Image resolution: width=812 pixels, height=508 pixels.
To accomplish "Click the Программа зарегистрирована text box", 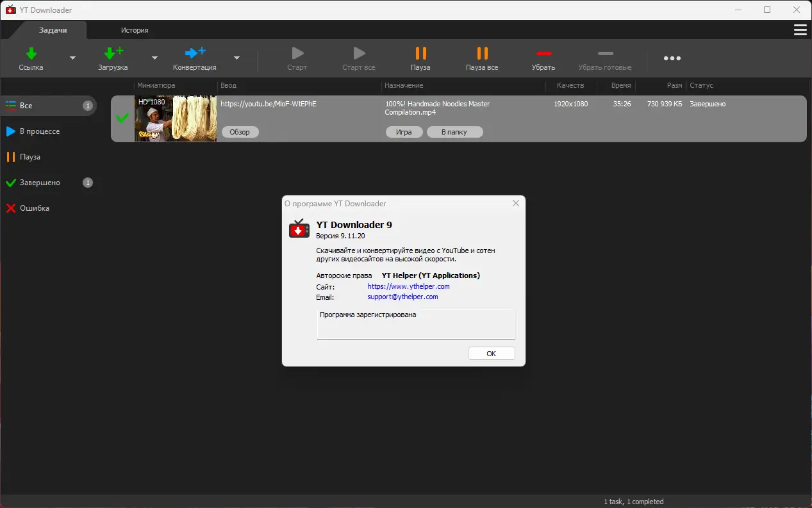I will click(416, 324).
